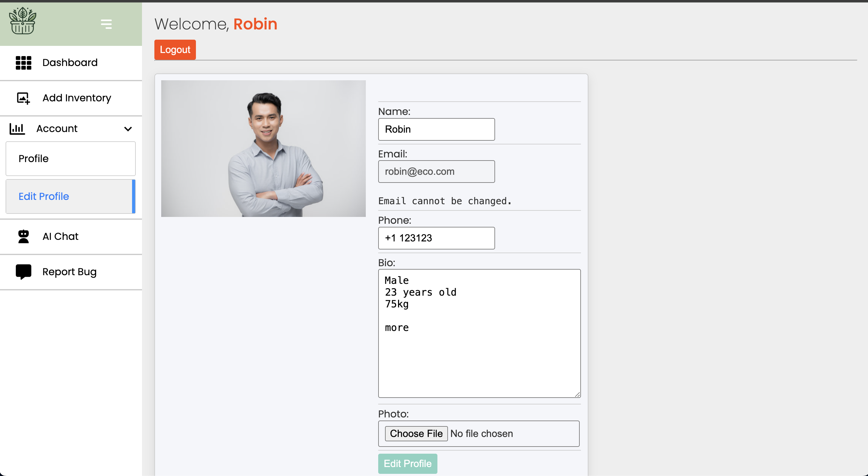Screen dimensions: 868x476
Task: Click the plant basket logo icon
Action: tap(23, 21)
